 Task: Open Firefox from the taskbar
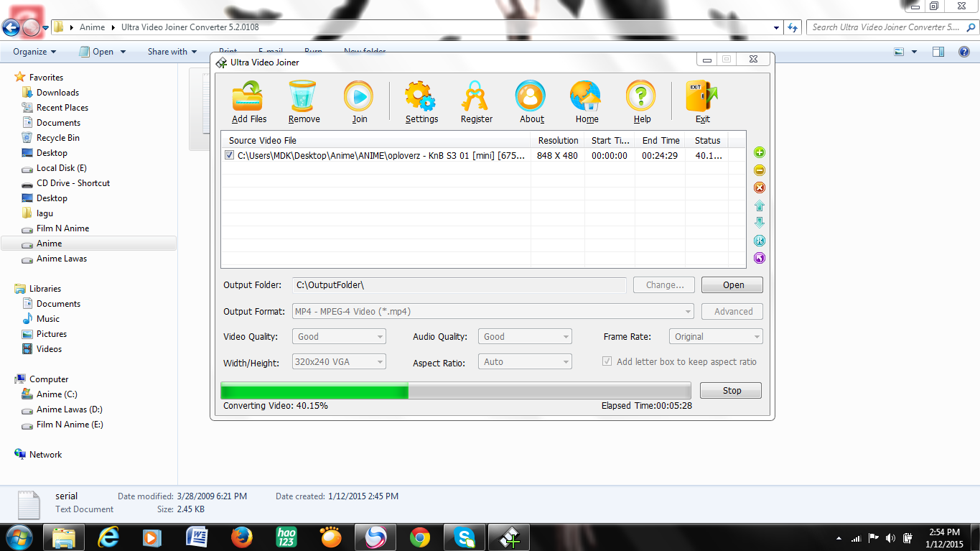tap(242, 537)
